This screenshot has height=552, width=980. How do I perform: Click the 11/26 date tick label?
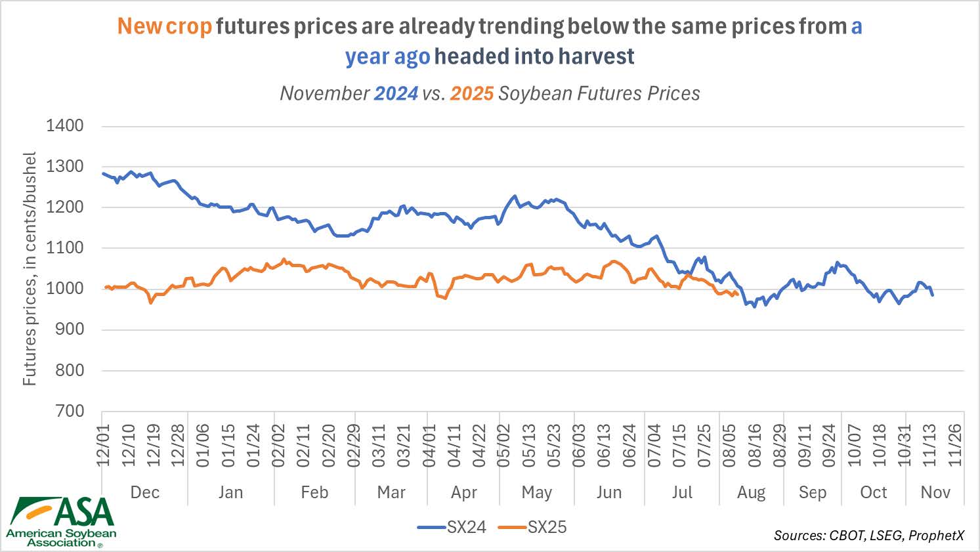pyautogui.click(x=955, y=445)
